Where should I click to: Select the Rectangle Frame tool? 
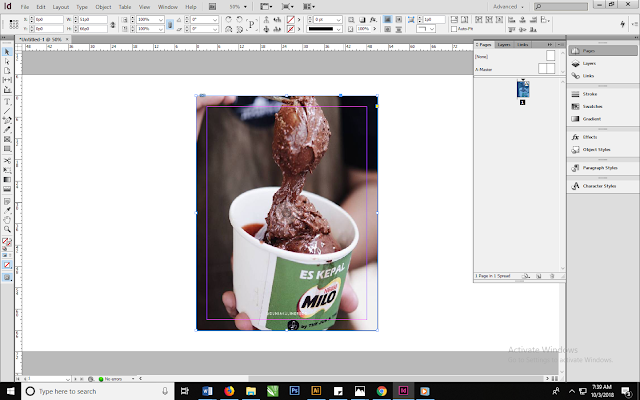[x=7, y=139]
